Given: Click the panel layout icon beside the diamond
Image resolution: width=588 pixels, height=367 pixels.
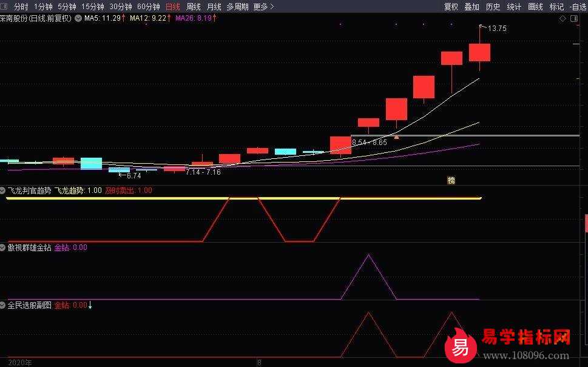Looking at the screenshot, I should [x=574, y=19].
